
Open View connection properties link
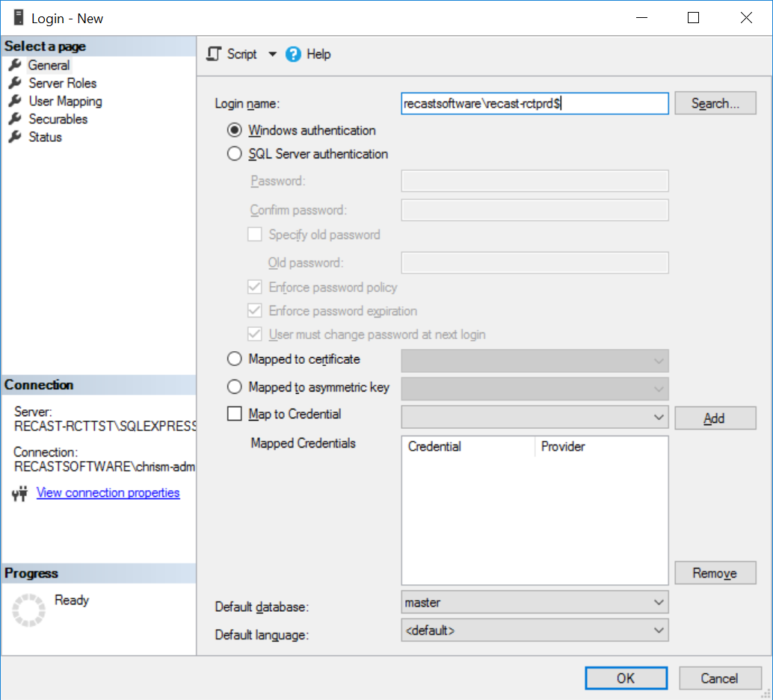click(108, 492)
